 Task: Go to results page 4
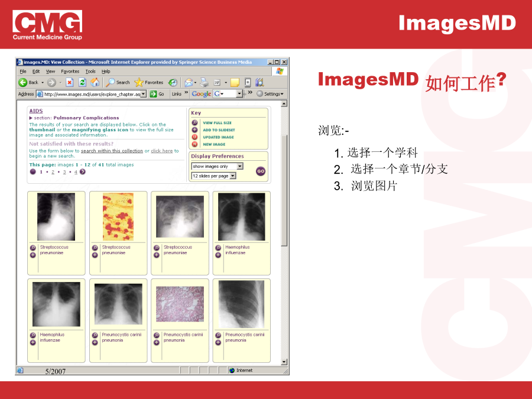click(x=76, y=172)
